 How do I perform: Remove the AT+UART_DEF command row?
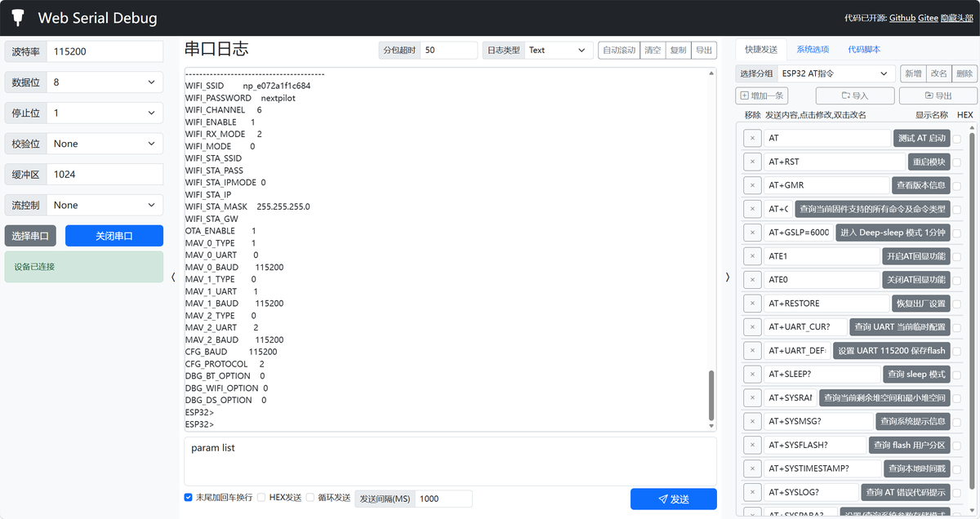[x=752, y=351]
